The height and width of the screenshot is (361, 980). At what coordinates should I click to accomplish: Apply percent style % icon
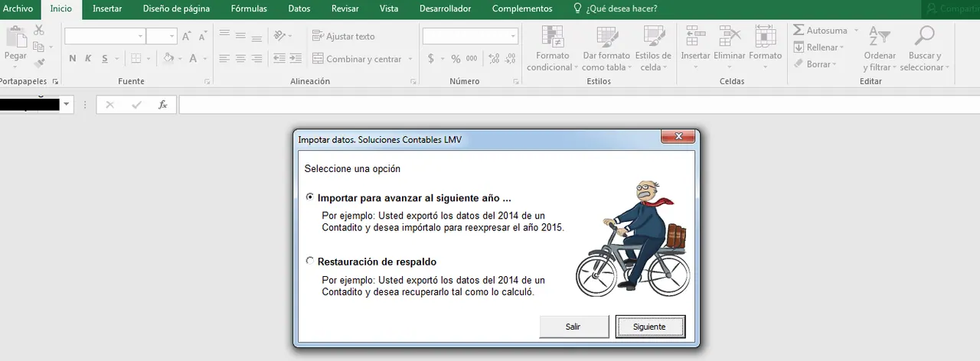456,59
